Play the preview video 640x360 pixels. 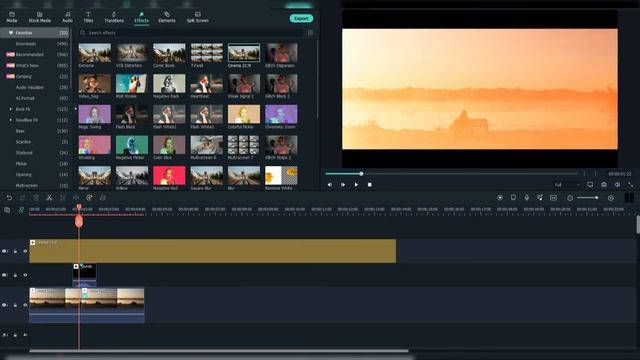tap(356, 184)
